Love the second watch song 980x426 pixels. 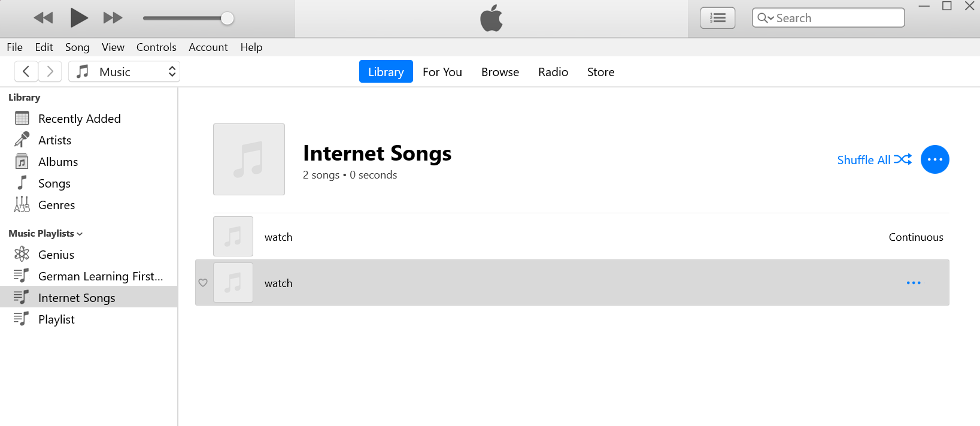pyautogui.click(x=203, y=282)
